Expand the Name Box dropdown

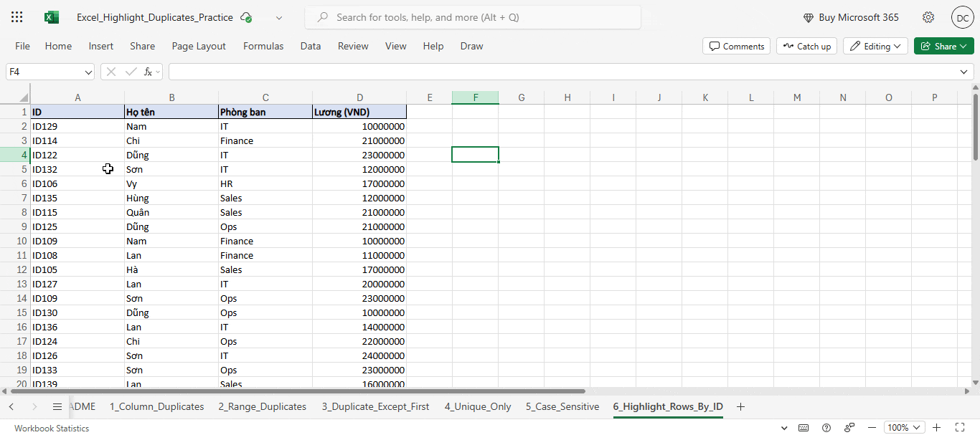click(89, 72)
